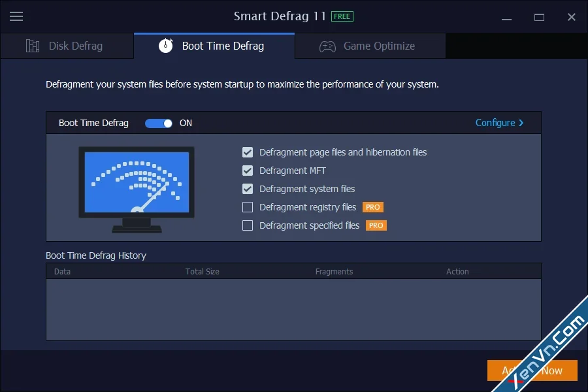The height and width of the screenshot is (392, 588).
Task: Open the Game Optimize tab
Action: [370, 46]
